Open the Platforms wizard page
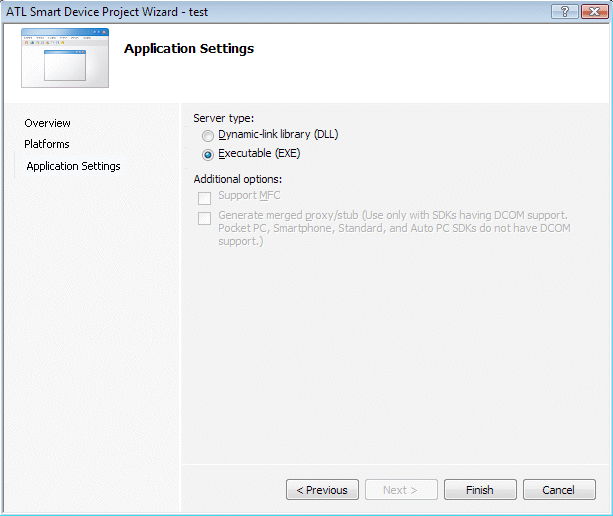This screenshot has height=516, width=613. [x=47, y=144]
